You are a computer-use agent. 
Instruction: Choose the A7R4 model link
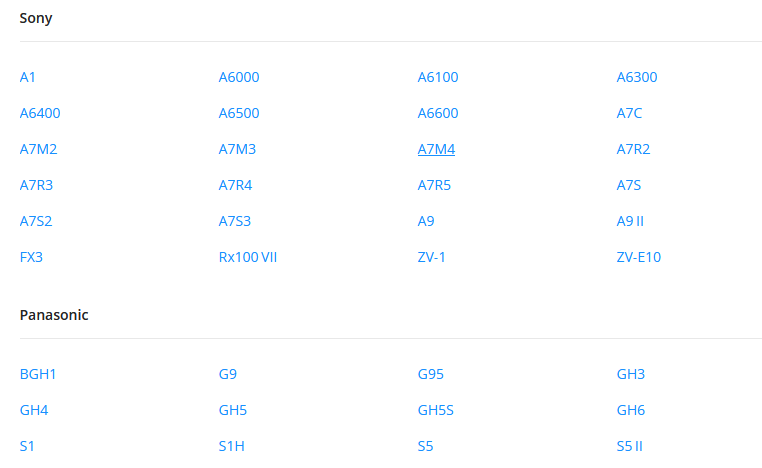pyautogui.click(x=235, y=185)
